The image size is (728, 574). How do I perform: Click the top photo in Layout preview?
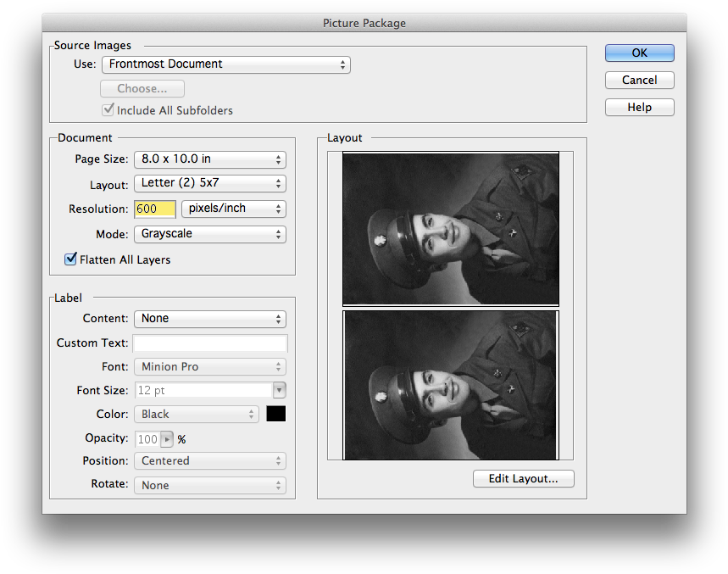pyautogui.click(x=450, y=228)
